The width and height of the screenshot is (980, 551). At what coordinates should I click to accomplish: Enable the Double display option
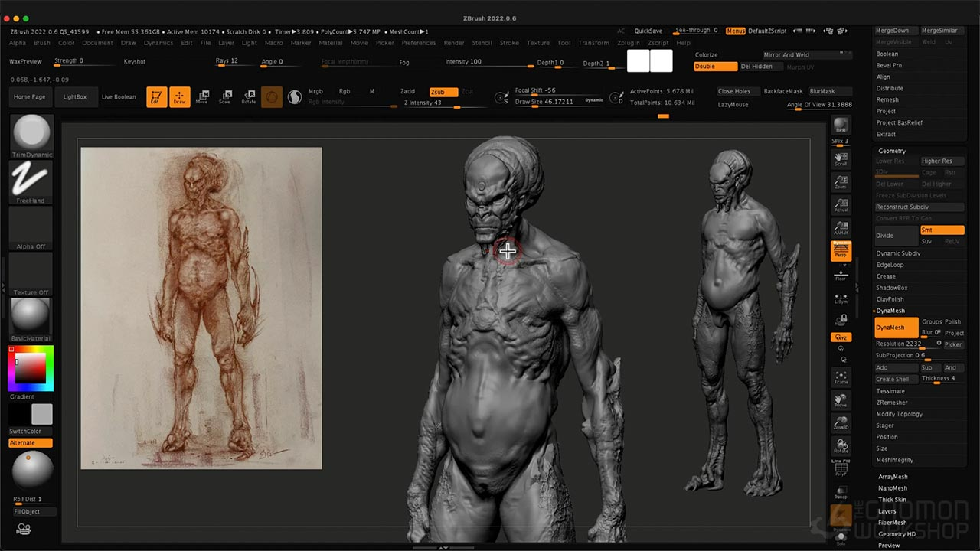point(714,67)
